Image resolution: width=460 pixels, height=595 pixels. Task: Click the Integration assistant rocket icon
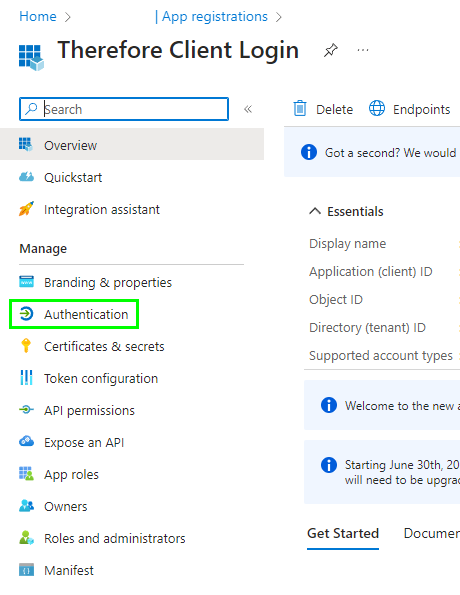pos(26,209)
